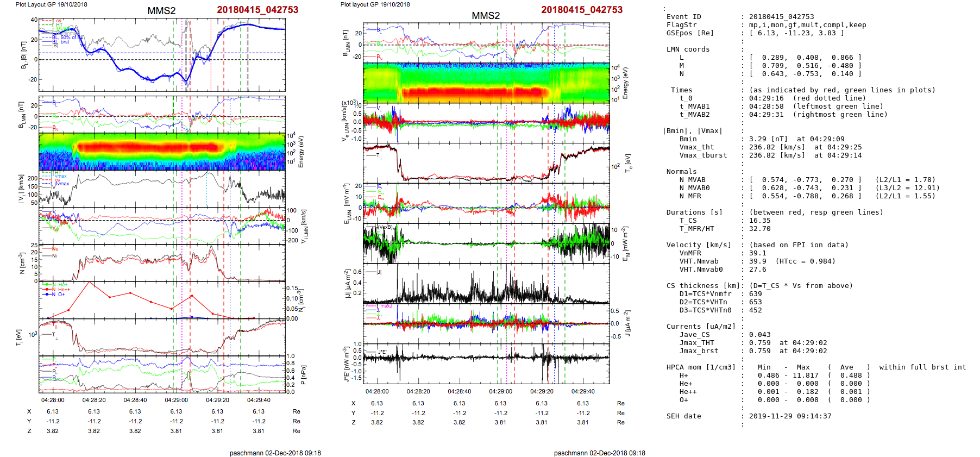The width and height of the screenshot is (980, 457).
Task: Click the N MFR row label
Action: click(x=690, y=196)
